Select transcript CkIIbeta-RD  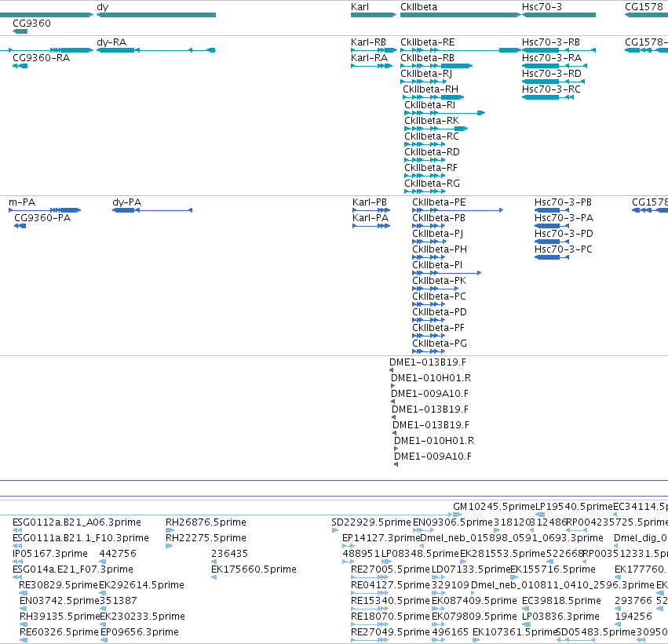[x=425, y=161]
